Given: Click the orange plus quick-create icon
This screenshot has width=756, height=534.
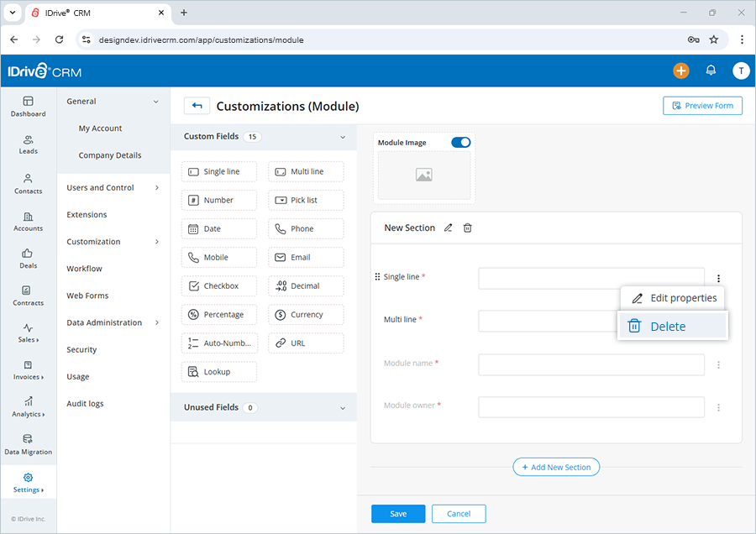Looking at the screenshot, I should (681, 71).
